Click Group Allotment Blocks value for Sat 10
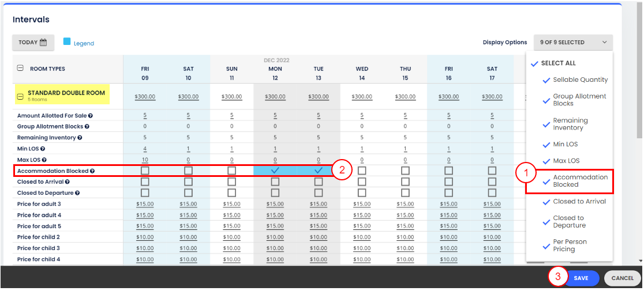Image resolution: width=644 pixels, height=291 pixels. pyautogui.click(x=188, y=127)
